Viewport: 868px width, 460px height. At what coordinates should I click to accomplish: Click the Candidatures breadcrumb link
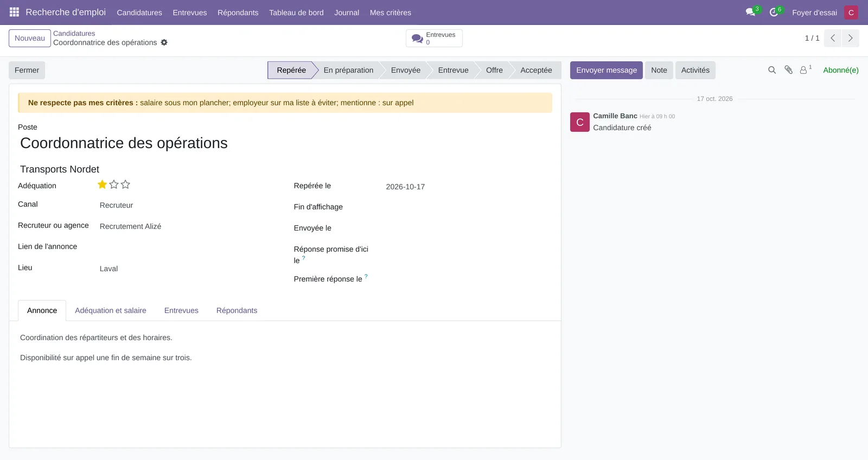pyautogui.click(x=74, y=34)
